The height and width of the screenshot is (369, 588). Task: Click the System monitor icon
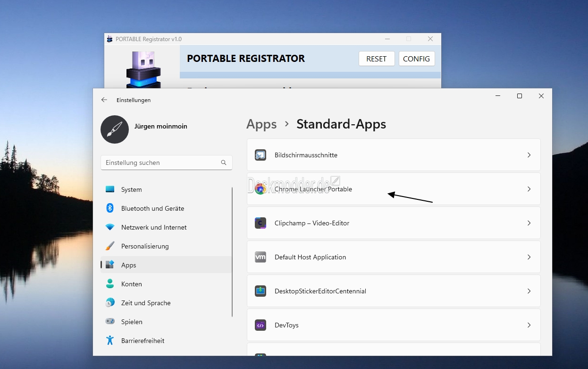coord(110,189)
